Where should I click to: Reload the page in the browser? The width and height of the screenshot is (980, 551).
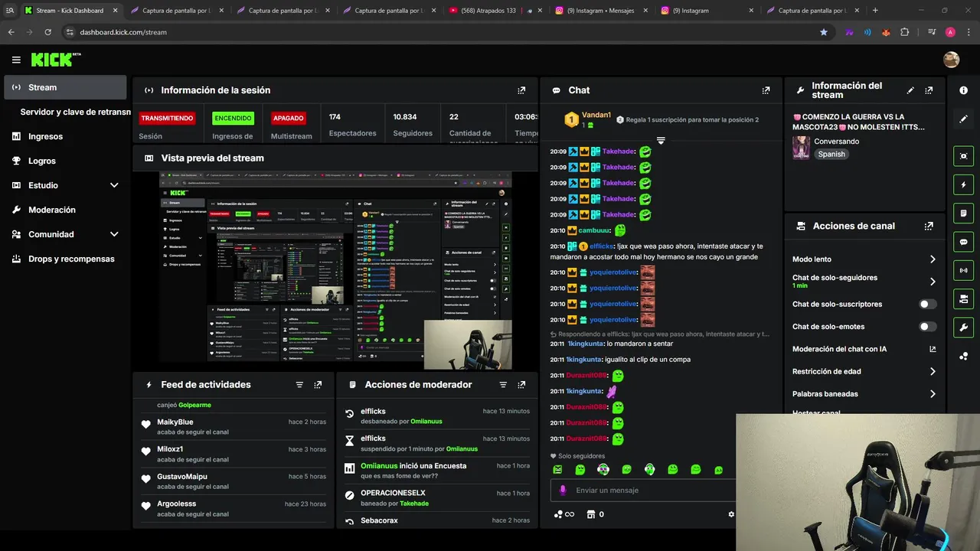tap(47, 32)
